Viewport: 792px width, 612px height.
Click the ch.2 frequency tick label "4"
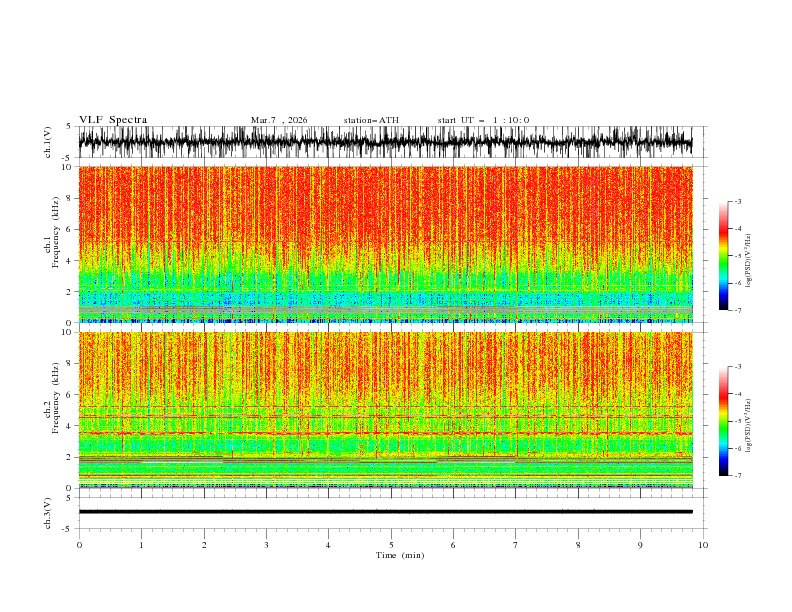[x=69, y=426]
